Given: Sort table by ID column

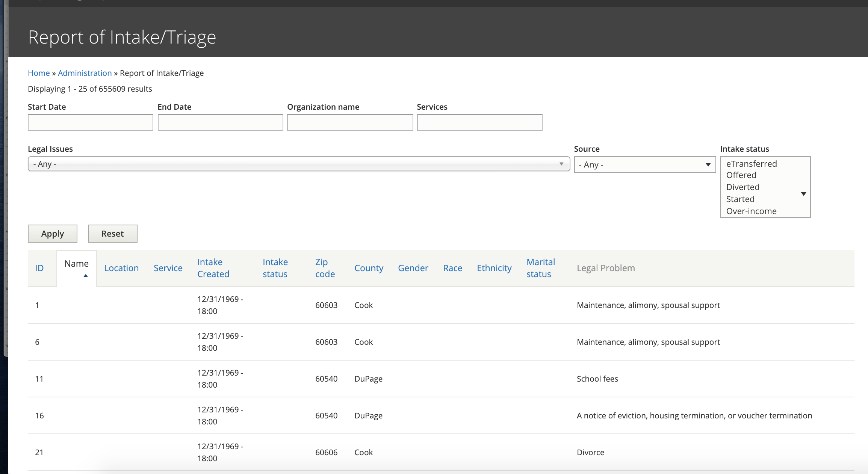Looking at the screenshot, I should click(x=39, y=268).
